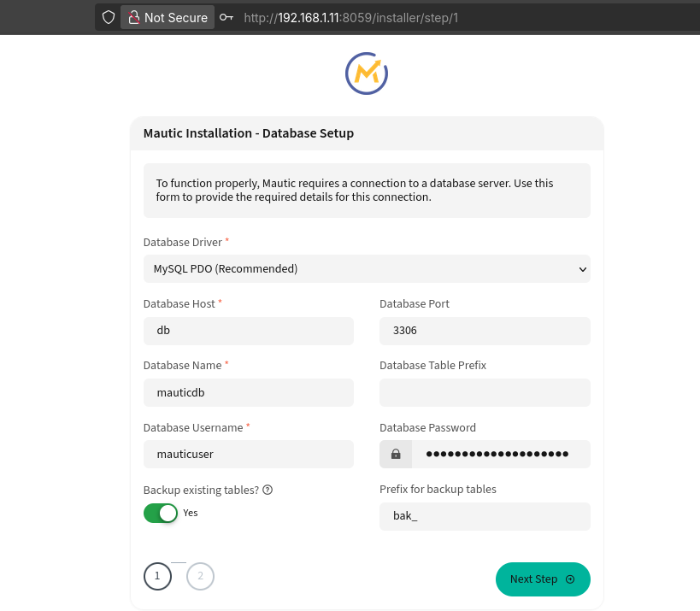Viewport: 700px width, 611px height.
Task: Click the chevron of MySQL PDO select
Action: click(x=582, y=269)
